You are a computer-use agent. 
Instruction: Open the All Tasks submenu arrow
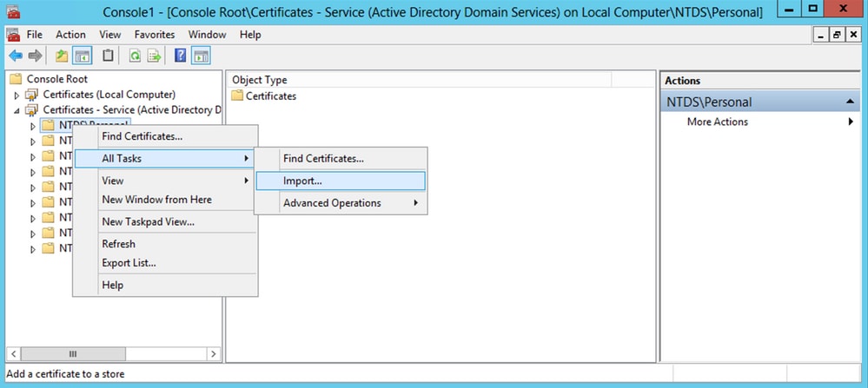coord(246,159)
